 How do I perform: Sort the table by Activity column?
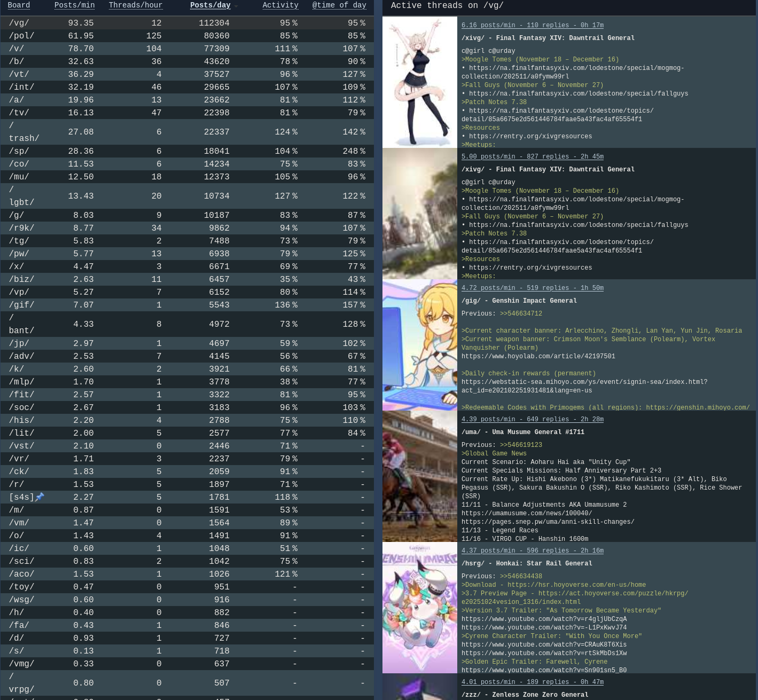click(x=280, y=5)
